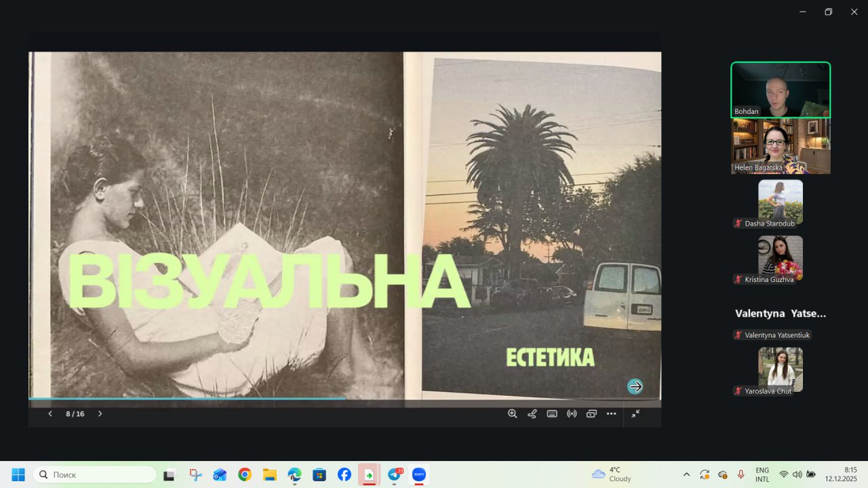Open Zoom from the taskbar
Image resolution: width=868 pixels, height=488 pixels.
tap(419, 474)
